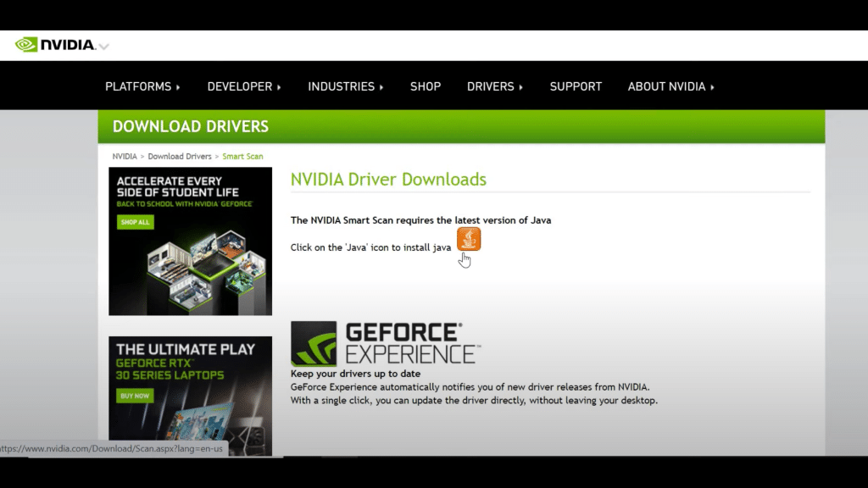This screenshot has height=488, width=868.
Task: Click the 'With a single click' sentence
Action: [x=474, y=400]
